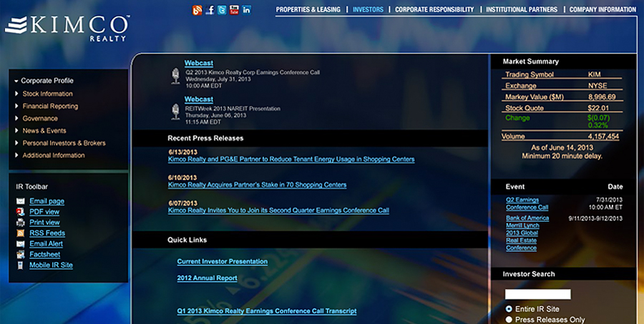Expand Governance in sidebar
Screen dimensions: 644x324
tap(16, 118)
